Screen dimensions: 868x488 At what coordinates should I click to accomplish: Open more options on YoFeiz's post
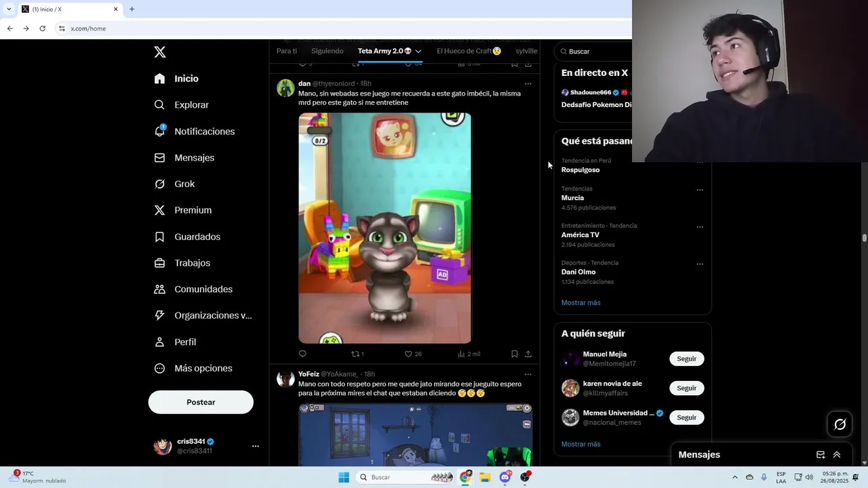pyautogui.click(x=528, y=374)
